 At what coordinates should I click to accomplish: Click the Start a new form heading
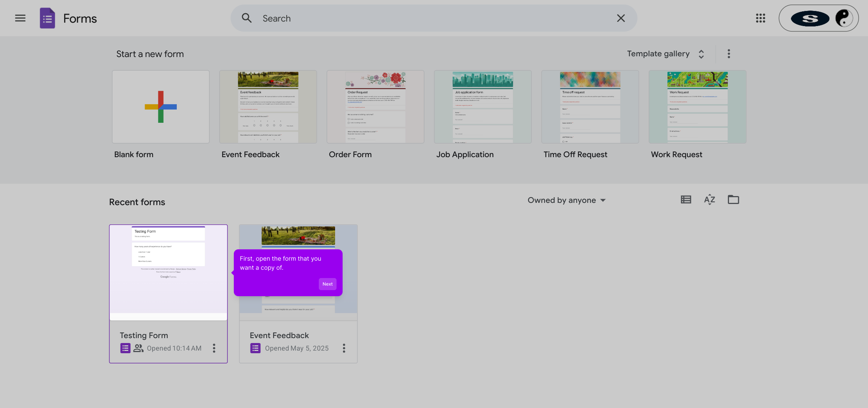point(150,54)
